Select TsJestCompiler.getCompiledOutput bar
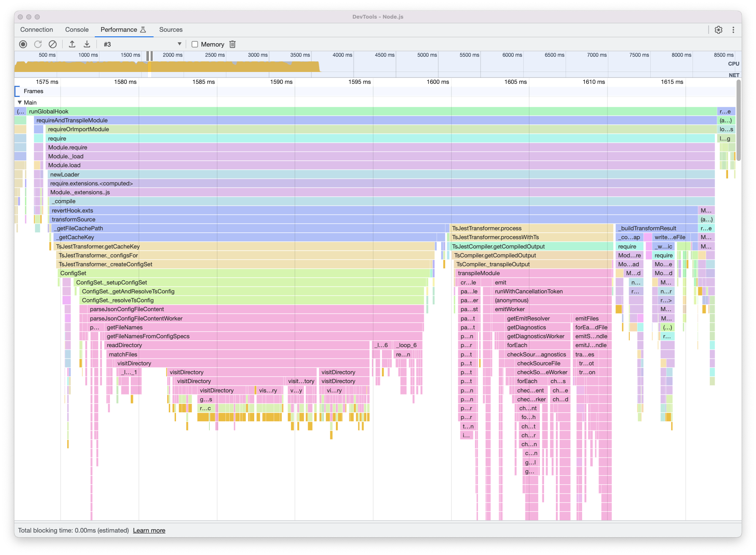The height and width of the screenshot is (555, 756). coord(532,246)
